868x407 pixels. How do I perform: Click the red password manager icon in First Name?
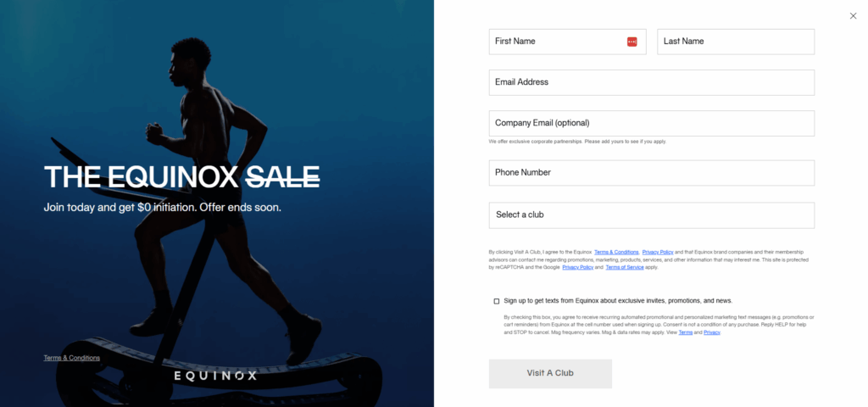632,42
